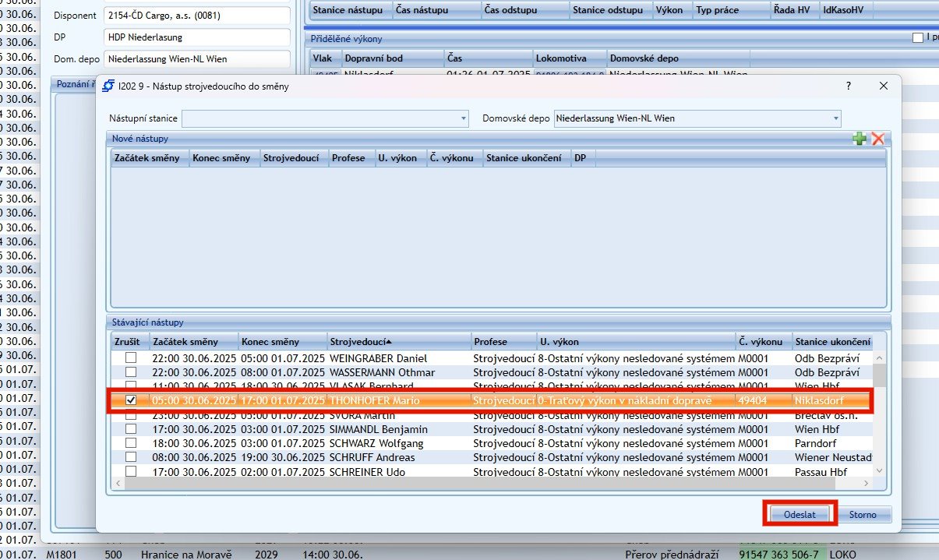Viewport: 939px width, 560px height.
Task: Click the Stanice ukončení header in Stávající nástupy
Action: point(831,342)
